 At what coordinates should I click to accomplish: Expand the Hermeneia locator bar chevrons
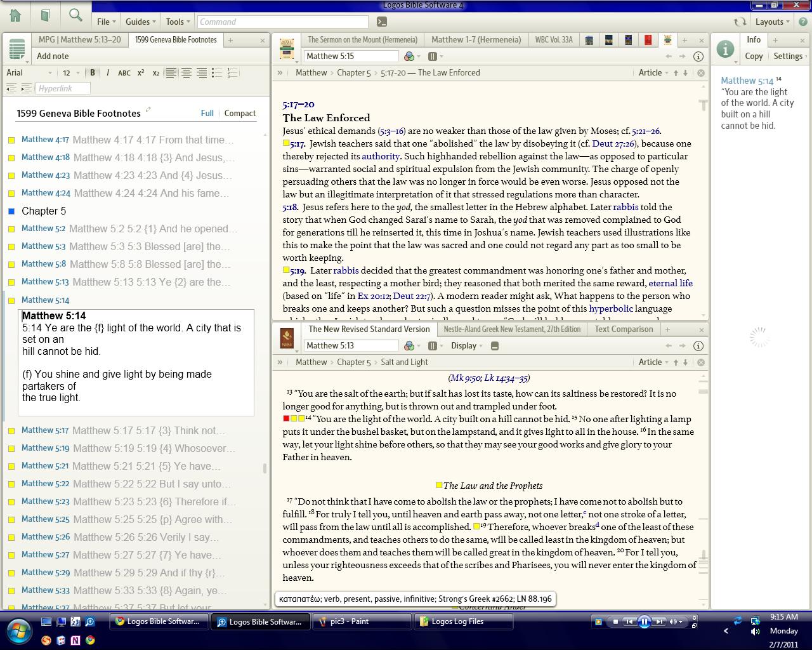pyautogui.click(x=280, y=73)
